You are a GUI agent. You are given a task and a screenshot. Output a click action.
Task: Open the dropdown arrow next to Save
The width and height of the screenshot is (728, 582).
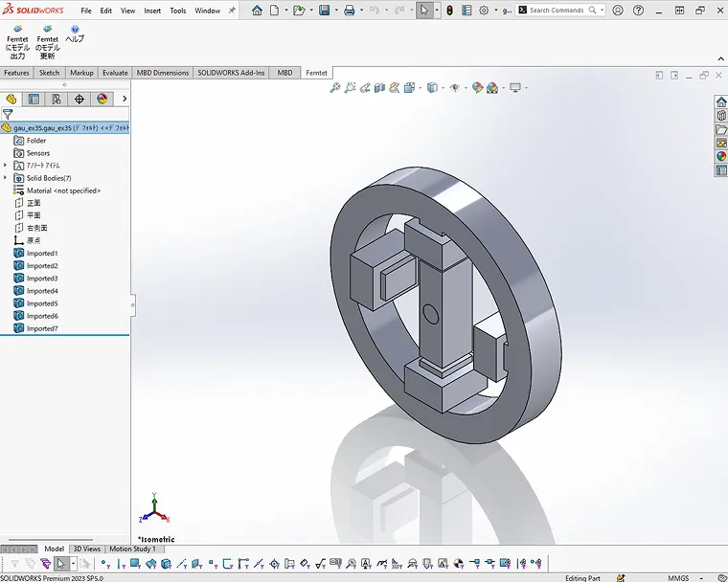pyautogui.click(x=336, y=11)
